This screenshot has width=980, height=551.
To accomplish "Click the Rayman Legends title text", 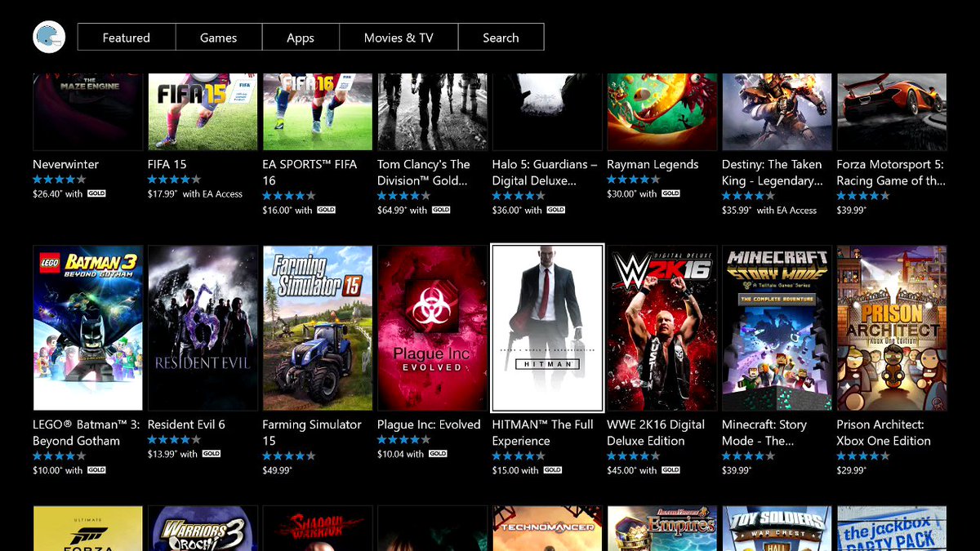I will click(653, 164).
